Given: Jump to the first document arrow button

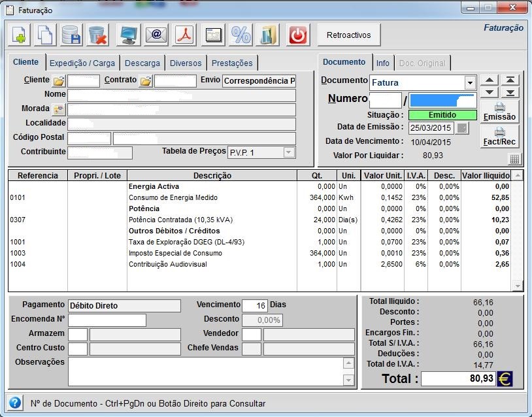Looking at the screenshot, I should (x=510, y=80).
